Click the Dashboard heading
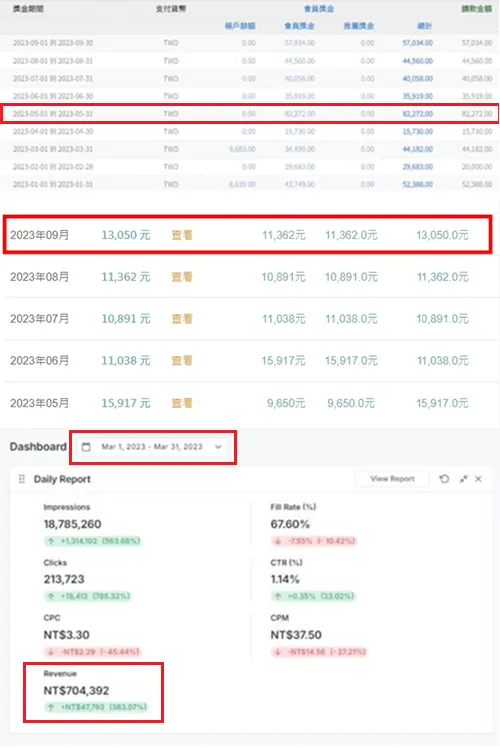Screen dimensions: 500x748 point(38,447)
